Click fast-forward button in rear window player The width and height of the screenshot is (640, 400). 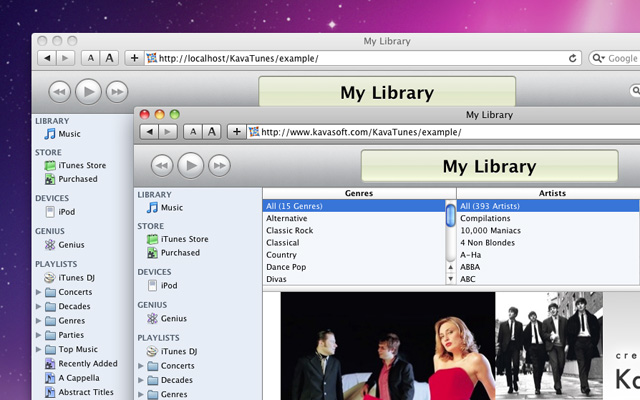tap(117, 91)
